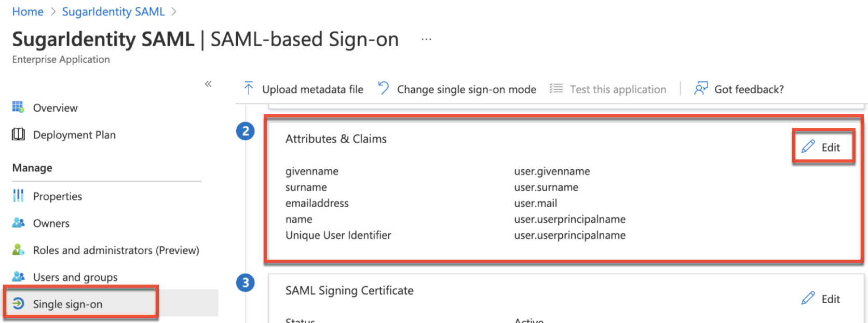Collapse the sidebar using the double chevron
868x323 pixels.
[208, 84]
